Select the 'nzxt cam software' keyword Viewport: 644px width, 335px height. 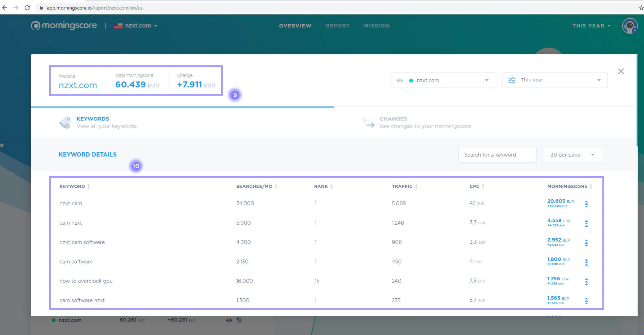click(x=82, y=242)
